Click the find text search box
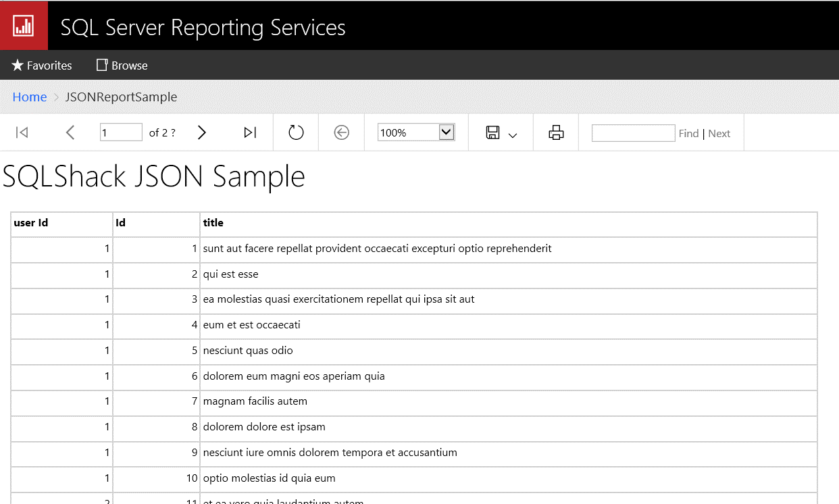 point(633,133)
